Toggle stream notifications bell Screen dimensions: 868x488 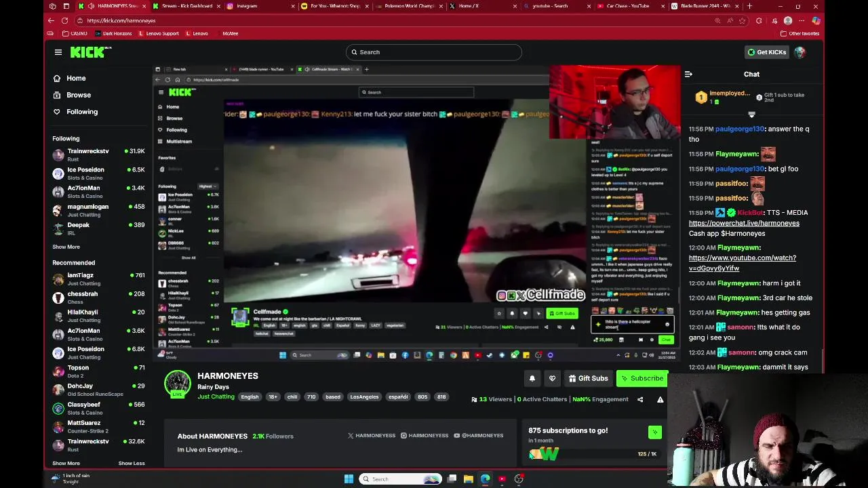(x=532, y=379)
